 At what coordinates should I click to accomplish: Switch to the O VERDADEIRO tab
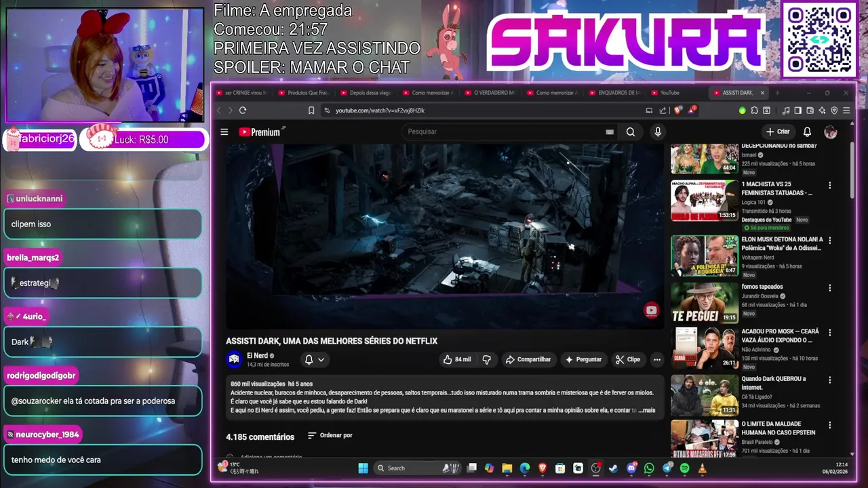[491, 93]
